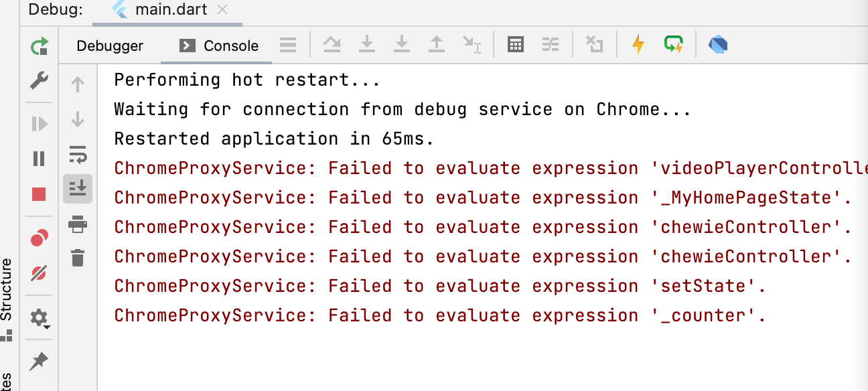The width and height of the screenshot is (868, 391).
Task: View all breakpoints
Action: point(38,236)
